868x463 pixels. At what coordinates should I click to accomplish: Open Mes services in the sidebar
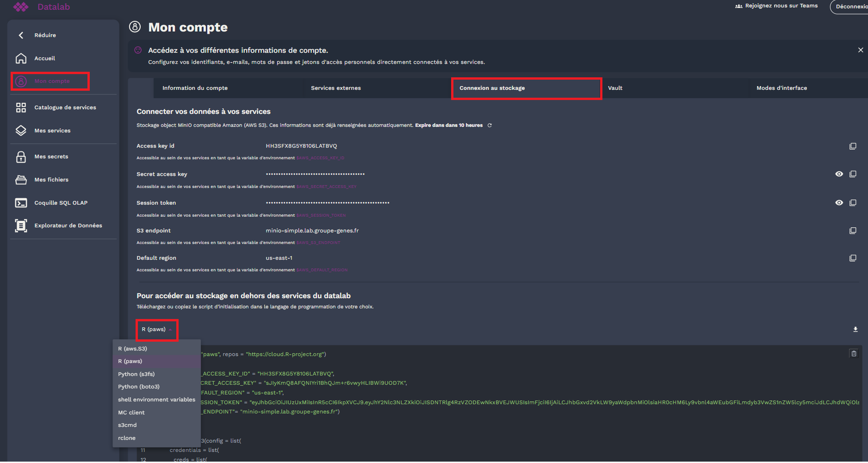(x=52, y=131)
